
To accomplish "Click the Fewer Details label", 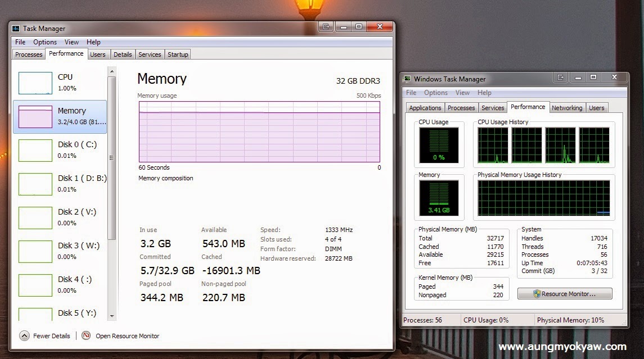I will [52, 336].
